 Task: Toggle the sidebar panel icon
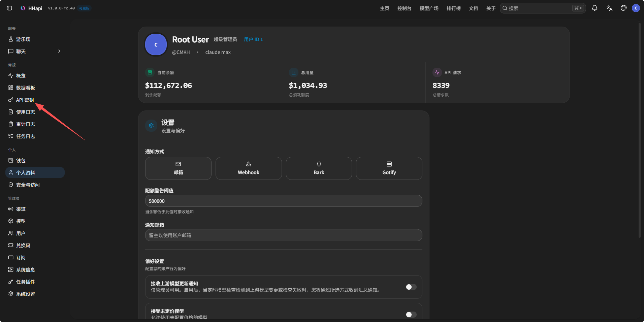9,8
